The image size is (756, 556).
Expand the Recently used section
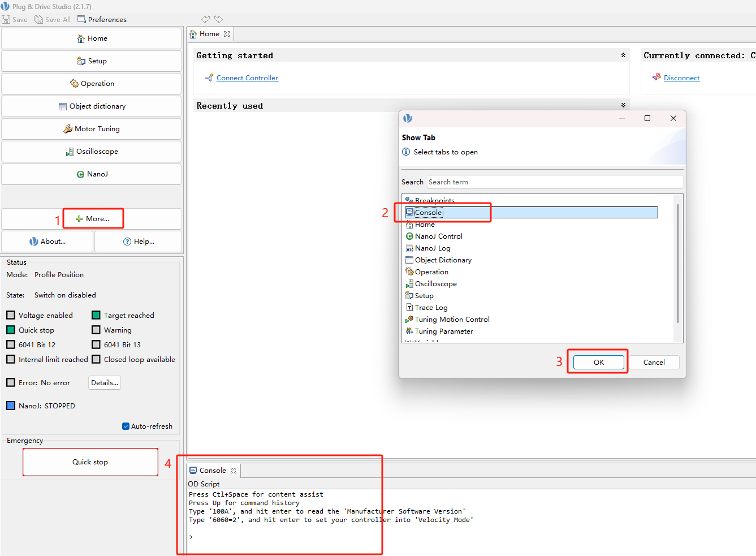pyautogui.click(x=623, y=105)
